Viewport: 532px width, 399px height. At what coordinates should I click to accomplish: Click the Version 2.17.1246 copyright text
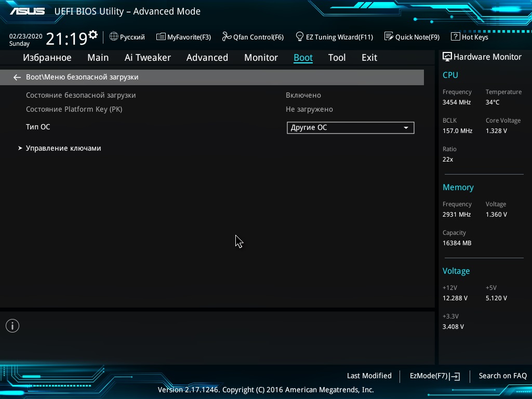click(x=265, y=390)
